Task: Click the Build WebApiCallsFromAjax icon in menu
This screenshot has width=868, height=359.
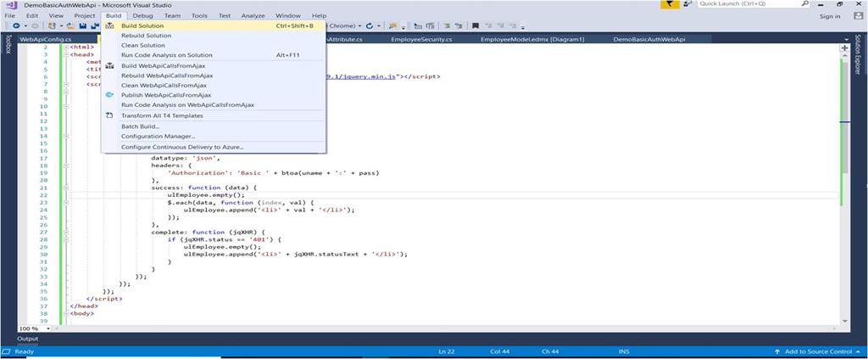Action: pos(109,66)
